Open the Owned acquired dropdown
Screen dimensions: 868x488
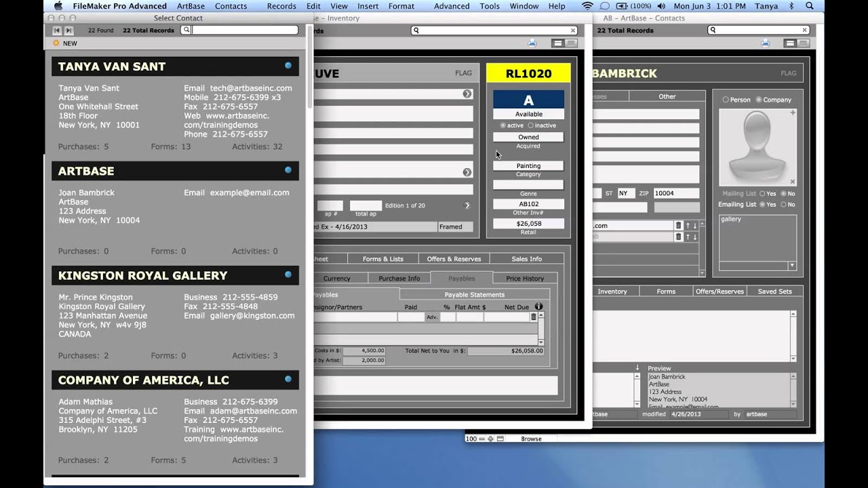click(528, 137)
